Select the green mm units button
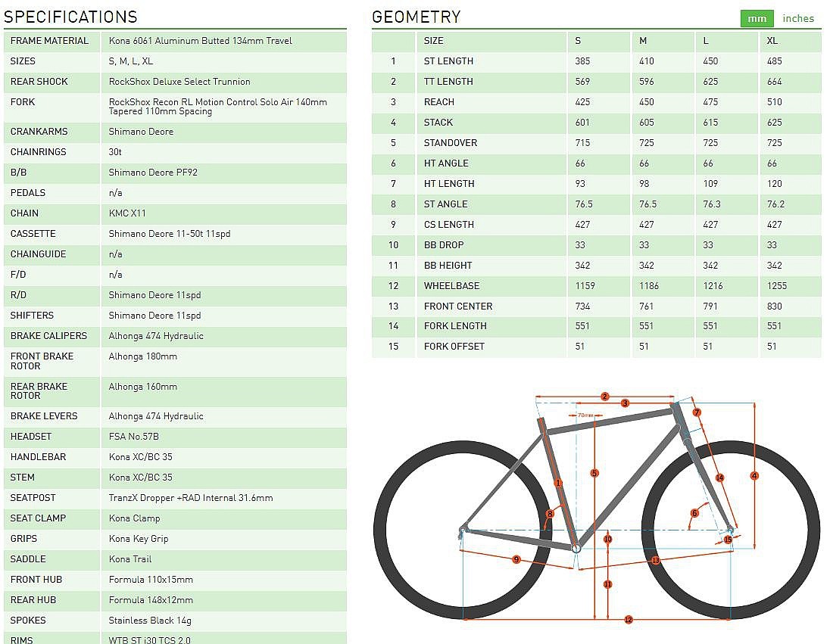Screen dimensions: 833x644 tap(757, 18)
